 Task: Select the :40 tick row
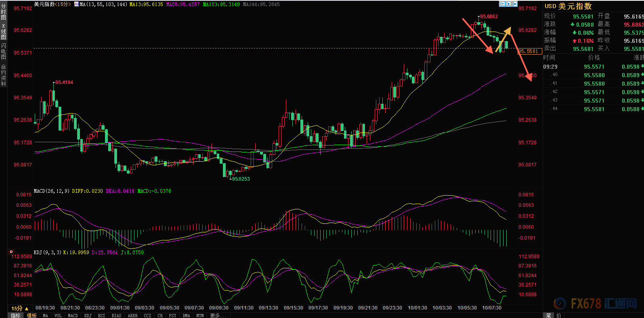point(593,75)
